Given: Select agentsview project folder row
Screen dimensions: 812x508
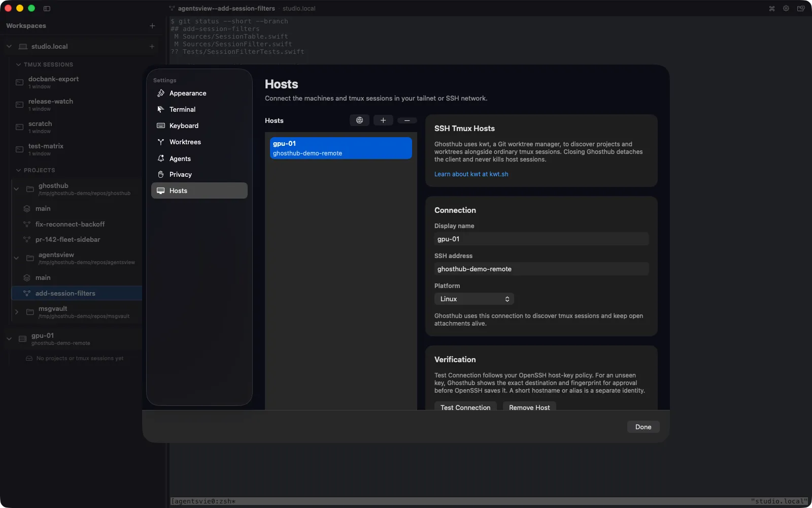Looking at the screenshot, I should pos(76,258).
